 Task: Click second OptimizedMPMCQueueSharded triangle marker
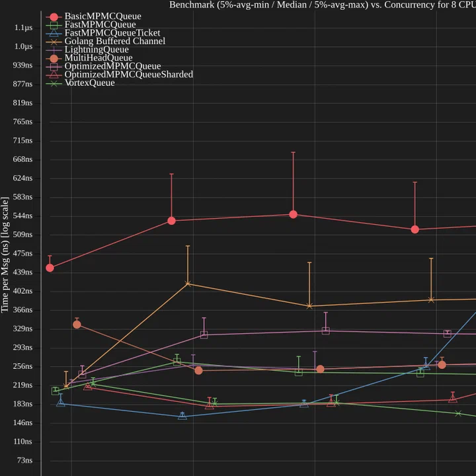click(x=210, y=405)
